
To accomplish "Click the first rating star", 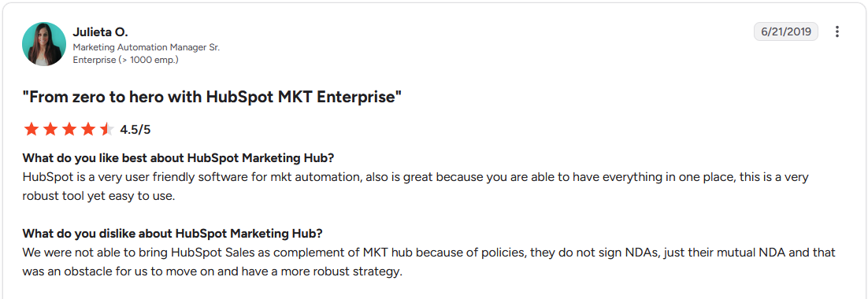I will click(32, 130).
